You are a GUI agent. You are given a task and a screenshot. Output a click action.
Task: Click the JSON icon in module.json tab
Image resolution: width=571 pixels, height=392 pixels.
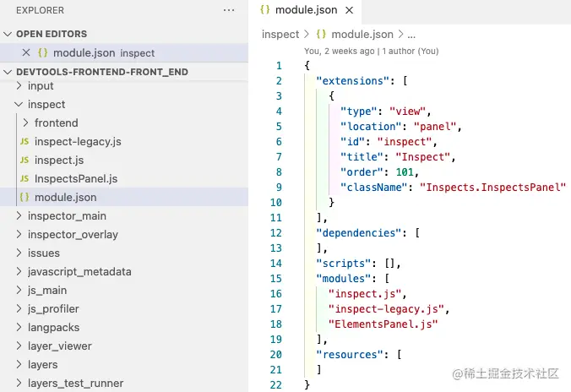(264, 10)
